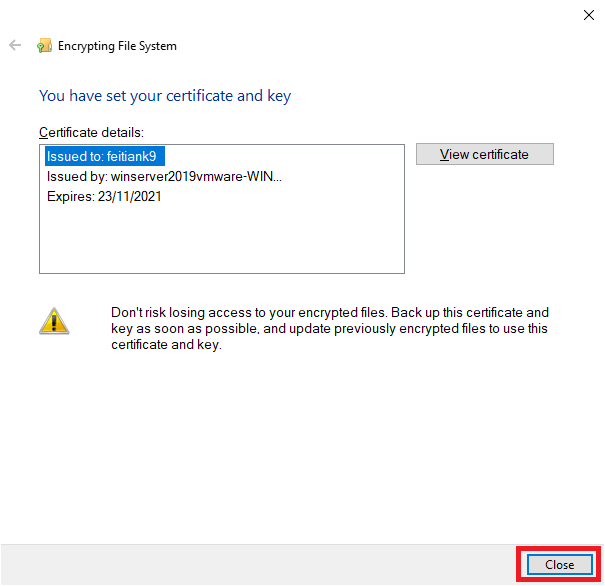Click the Encrypting File System folder-key icon

(x=44, y=46)
